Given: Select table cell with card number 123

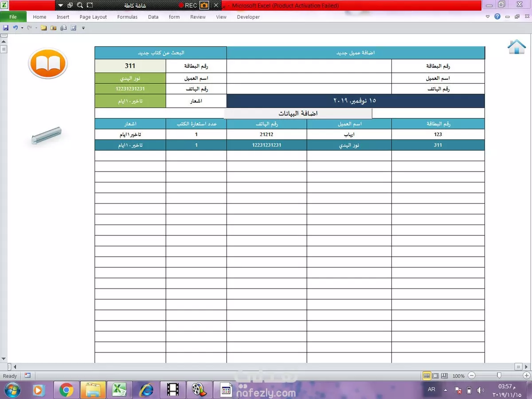Looking at the screenshot, I should pos(438,134).
